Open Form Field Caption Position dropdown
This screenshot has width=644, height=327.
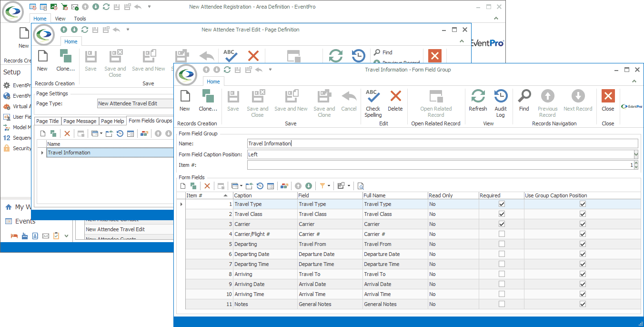click(x=635, y=154)
